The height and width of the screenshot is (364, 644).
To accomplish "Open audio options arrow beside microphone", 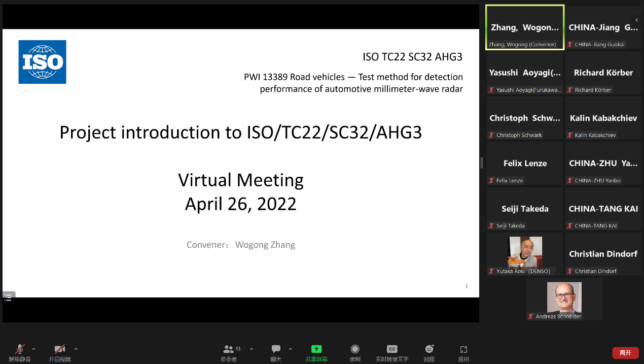I will coord(33,349).
